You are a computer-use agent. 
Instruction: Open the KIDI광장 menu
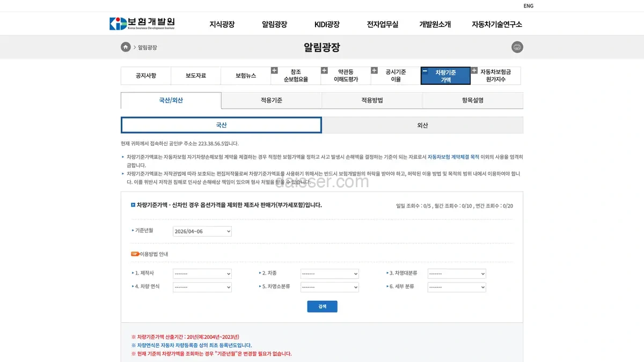tap(327, 24)
